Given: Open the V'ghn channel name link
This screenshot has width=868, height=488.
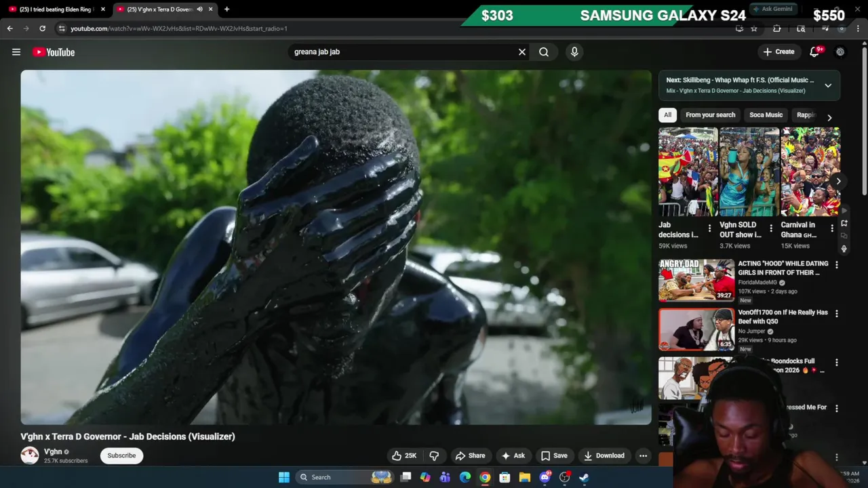Looking at the screenshot, I should (x=53, y=451).
